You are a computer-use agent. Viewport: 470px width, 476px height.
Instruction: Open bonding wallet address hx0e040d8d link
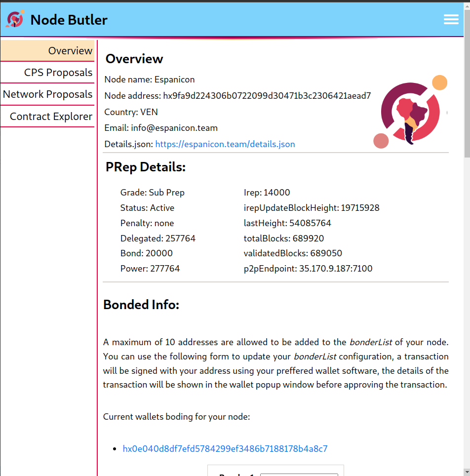225,449
